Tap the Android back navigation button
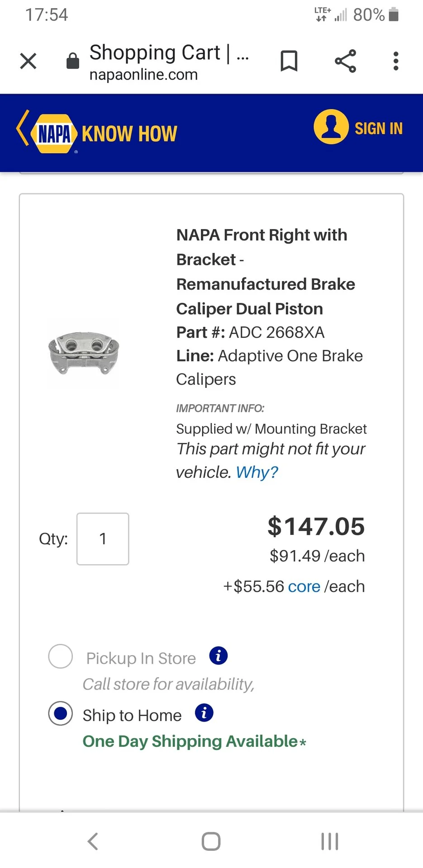 point(93,841)
